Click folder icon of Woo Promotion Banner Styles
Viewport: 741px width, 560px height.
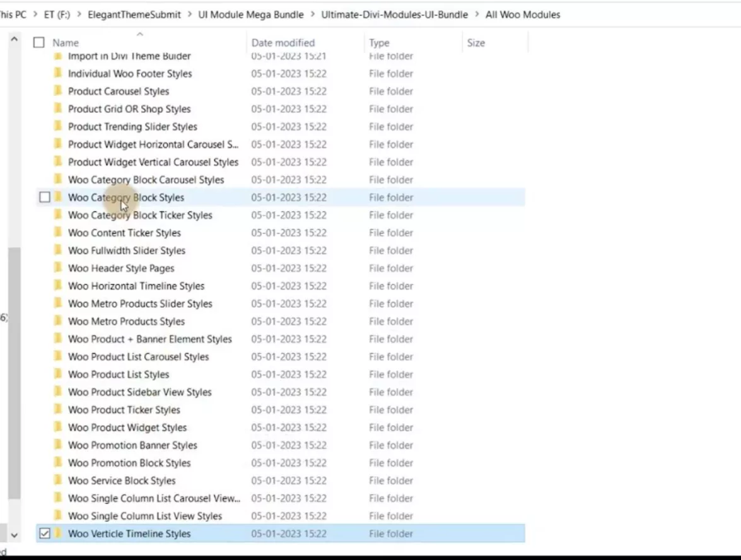58,445
